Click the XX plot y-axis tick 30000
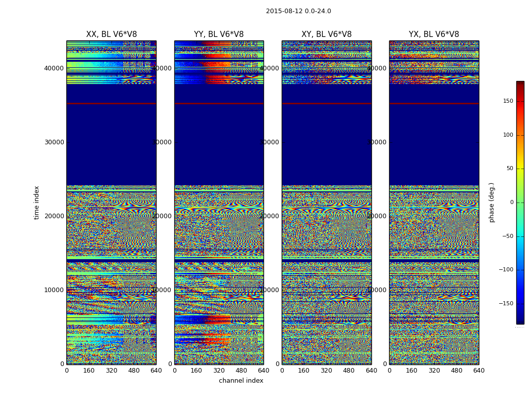 click(x=54, y=142)
